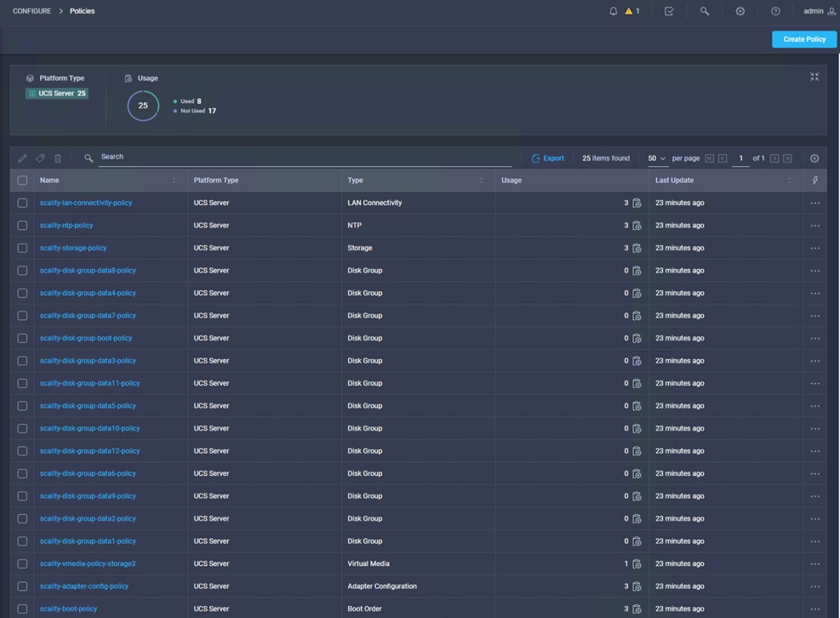This screenshot has width=840, height=618.
Task: Open actions menu for scality-boot-policy row
Action: coord(814,609)
